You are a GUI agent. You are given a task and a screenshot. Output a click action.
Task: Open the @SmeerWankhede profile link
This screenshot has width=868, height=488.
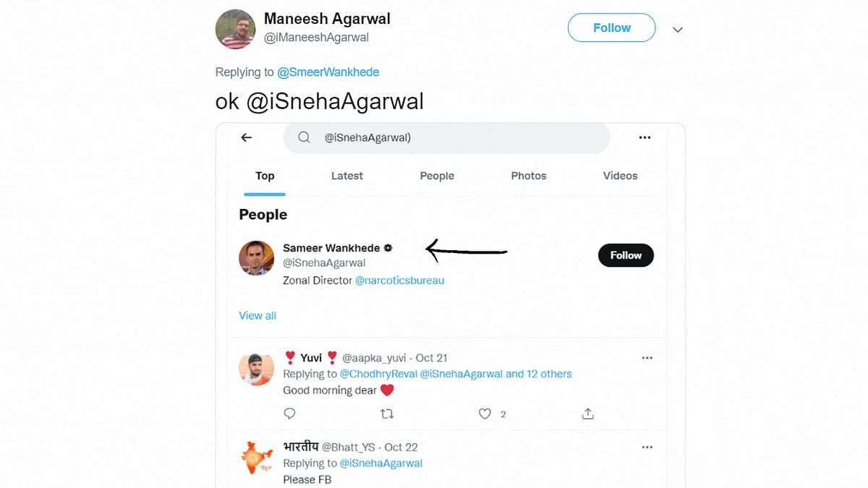click(328, 72)
